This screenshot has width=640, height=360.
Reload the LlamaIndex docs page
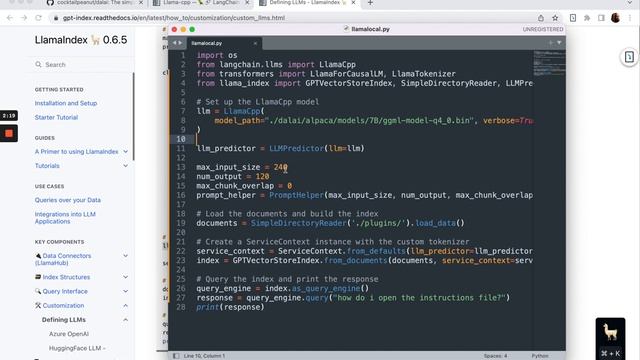pos(38,18)
